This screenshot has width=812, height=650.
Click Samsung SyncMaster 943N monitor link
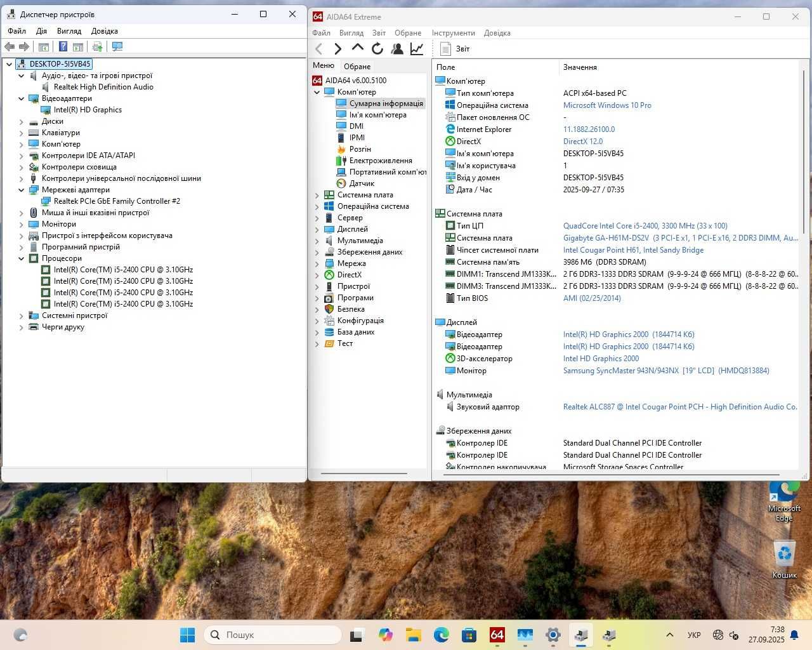click(x=666, y=371)
